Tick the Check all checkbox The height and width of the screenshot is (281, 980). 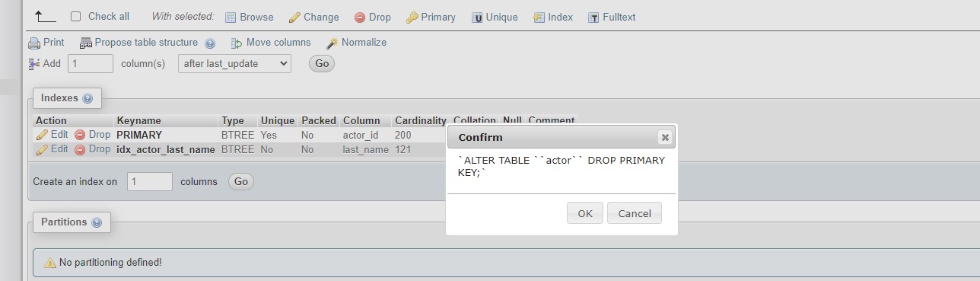(75, 16)
